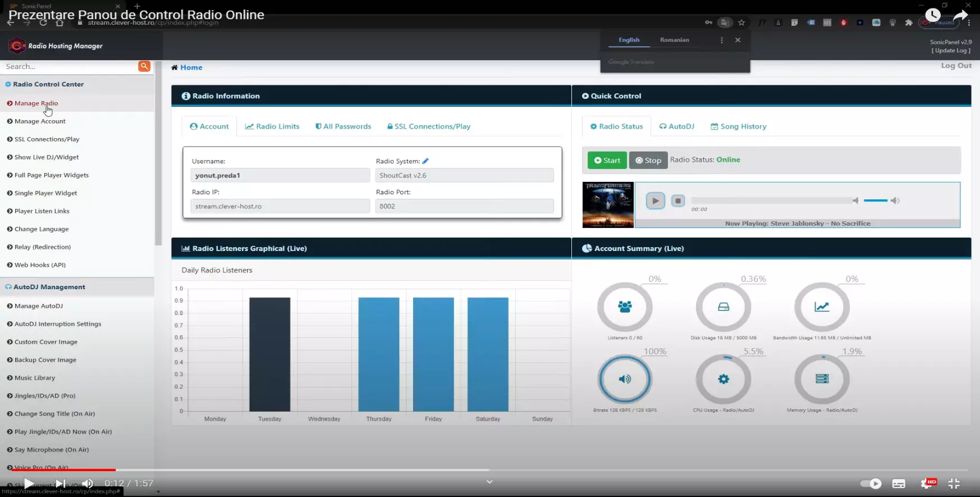Click the Disk Usage gauge icon
The height and width of the screenshot is (497, 980).
click(723, 307)
